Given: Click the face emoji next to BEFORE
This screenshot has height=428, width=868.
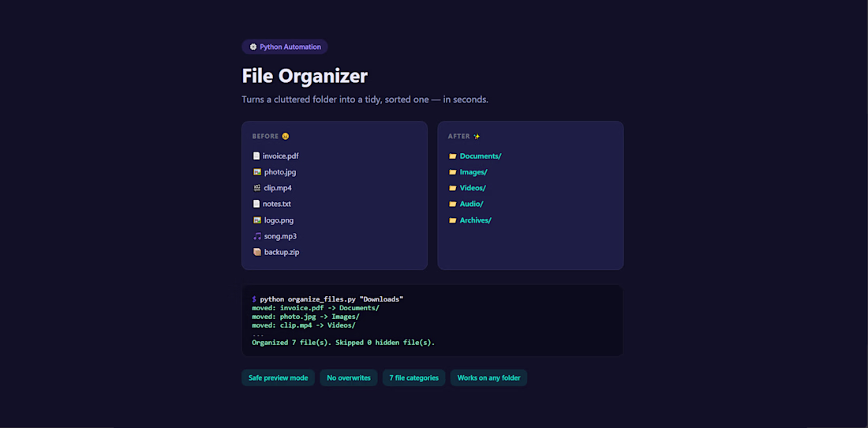Looking at the screenshot, I should 286,136.
